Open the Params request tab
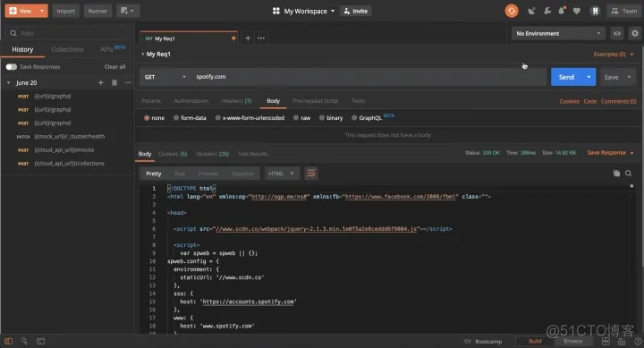This screenshot has height=348, width=644. point(151,101)
